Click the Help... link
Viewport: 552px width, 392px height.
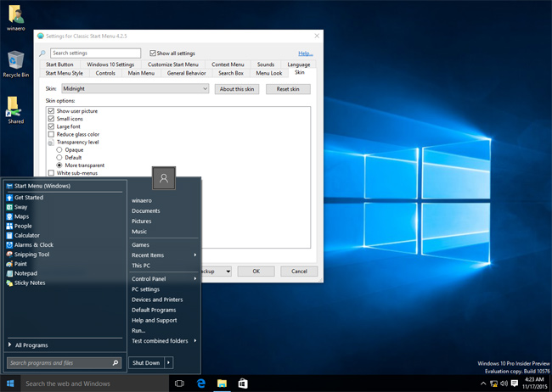tap(305, 53)
